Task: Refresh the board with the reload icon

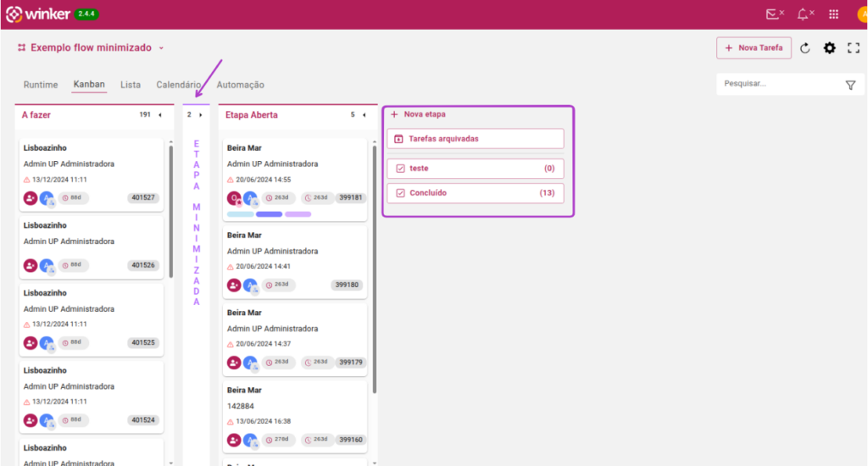Action: 805,48
